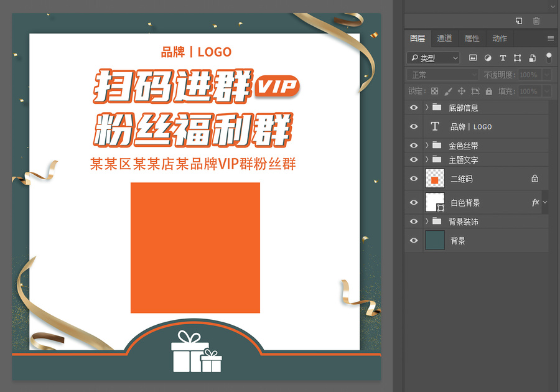
Task: Click the fx effects icon on 白色背景 layer
Action: (535, 202)
